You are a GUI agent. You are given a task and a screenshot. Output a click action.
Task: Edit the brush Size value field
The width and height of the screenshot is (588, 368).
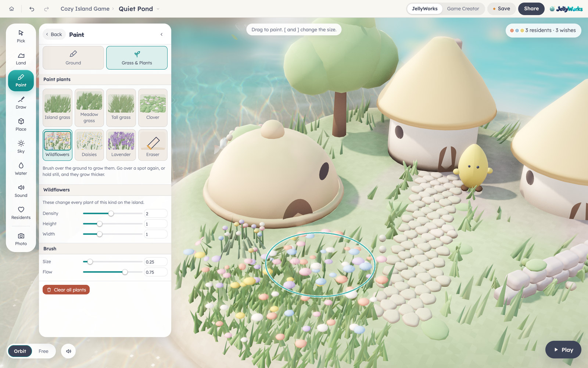click(x=156, y=262)
